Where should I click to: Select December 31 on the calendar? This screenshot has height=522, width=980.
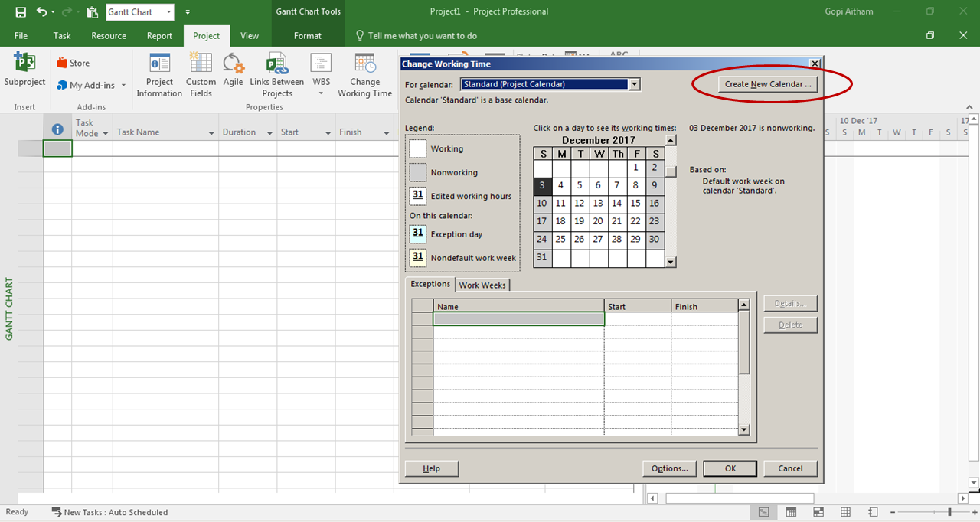pyautogui.click(x=542, y=257)
